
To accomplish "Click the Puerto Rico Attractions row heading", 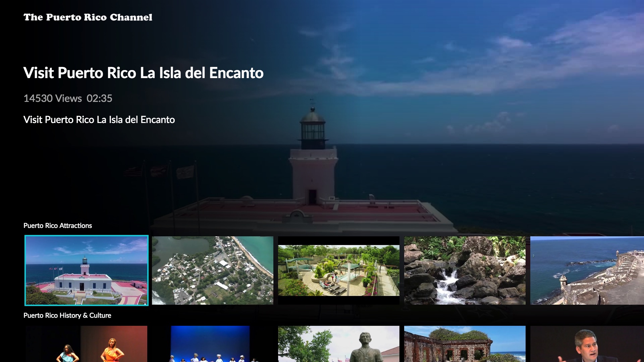I will [x=58, y=226].
